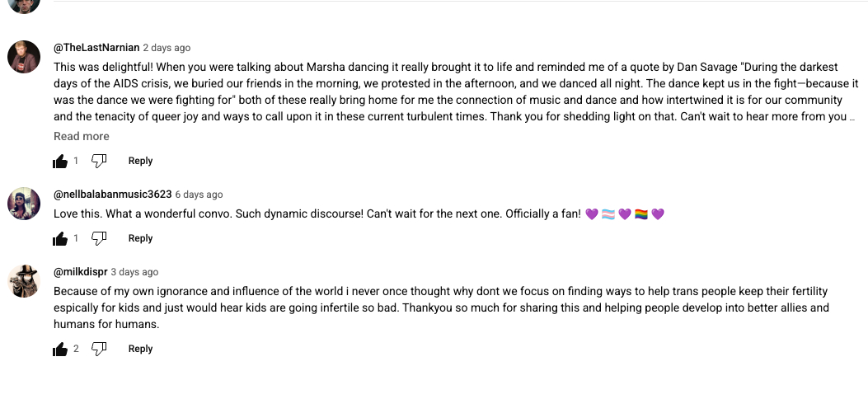The image size is (868, 399).
Task: Open the '2 days ago' comment timestamp
Action: pyautogui.click(x=167, y=48)
